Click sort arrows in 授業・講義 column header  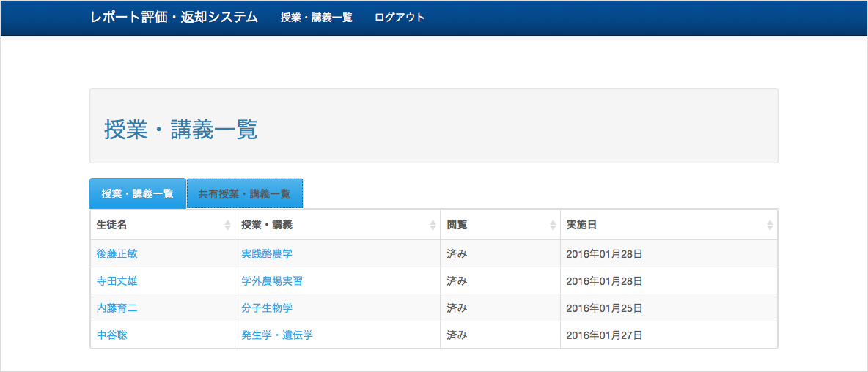coord(433,226)
